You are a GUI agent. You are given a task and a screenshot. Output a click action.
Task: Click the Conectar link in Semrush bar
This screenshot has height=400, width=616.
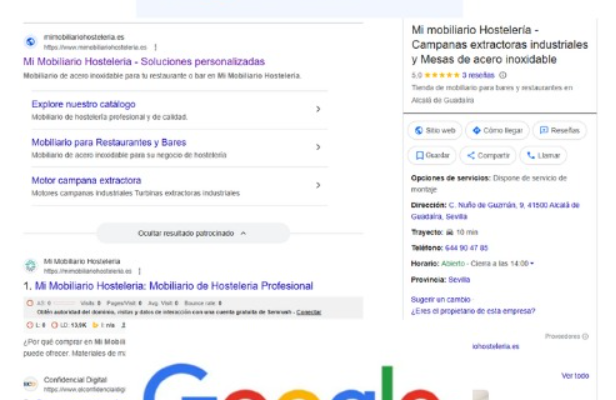pyautogui.click(x=309, y=312)
